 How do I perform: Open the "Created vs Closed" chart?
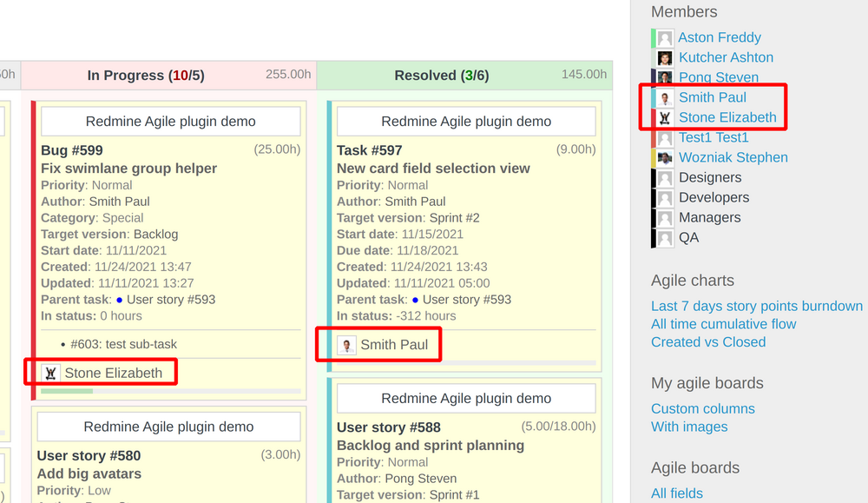pyautogui.click(x=708, y=341)
